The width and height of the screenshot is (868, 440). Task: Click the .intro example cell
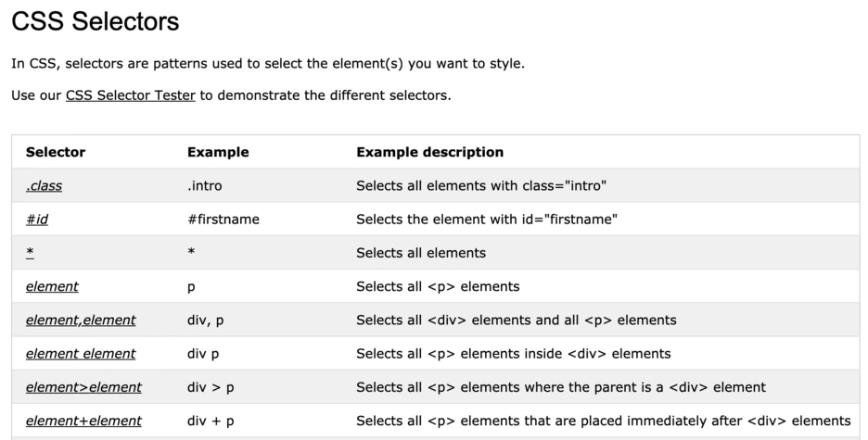tap(204, 186)
